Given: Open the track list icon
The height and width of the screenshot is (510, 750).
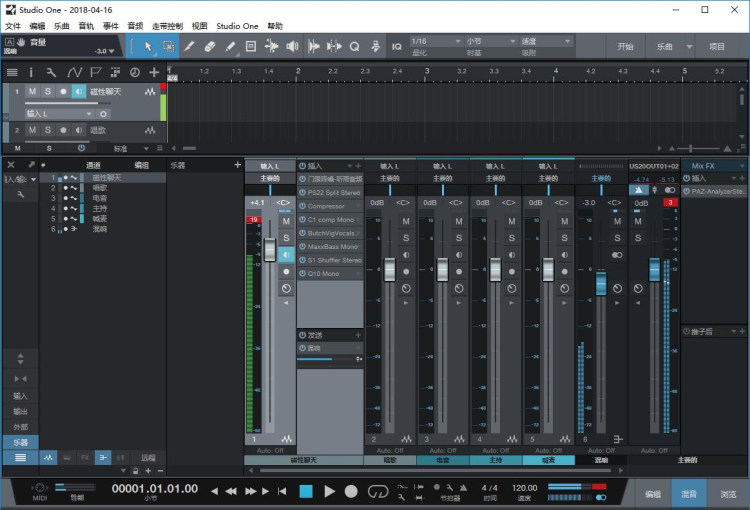Looking at the screenshot, I should (12, 72).
